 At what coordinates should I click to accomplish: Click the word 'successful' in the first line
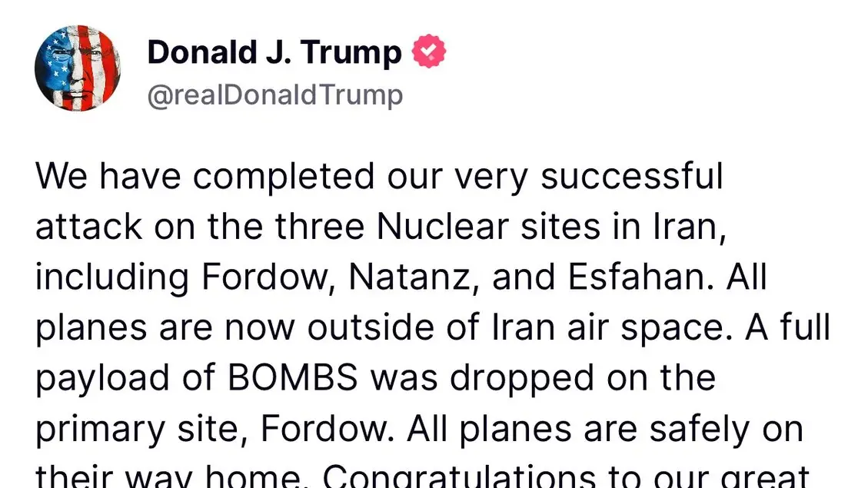point(632,177)
